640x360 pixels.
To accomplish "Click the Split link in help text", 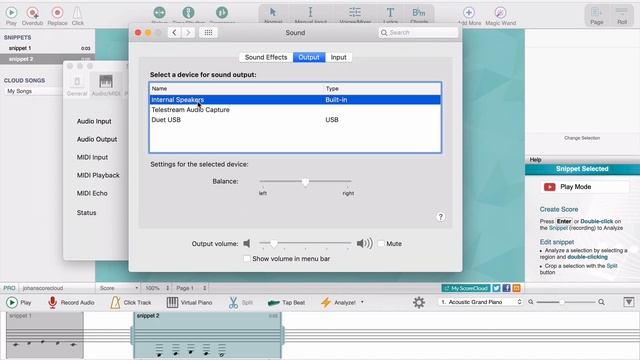I will coord(612,266).
